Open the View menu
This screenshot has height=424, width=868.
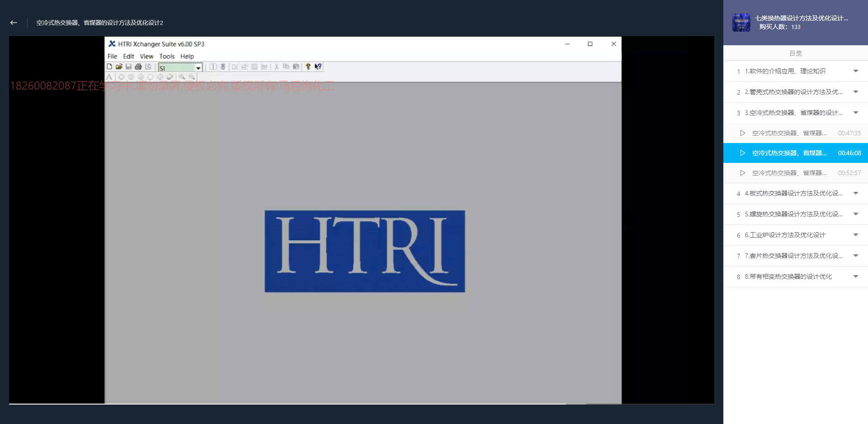point(146,56)
